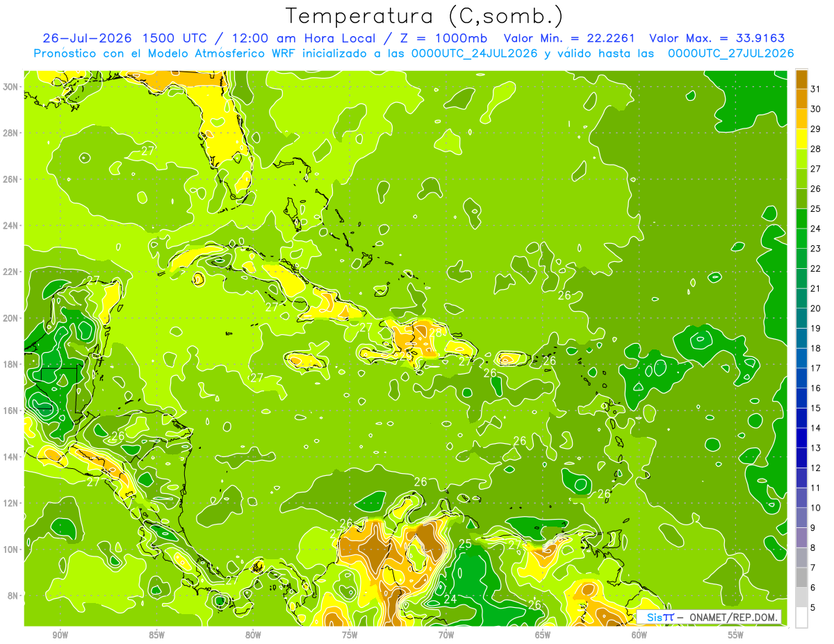834x644 pixels.
Task: Click "12:00 am Hora Local" in header
Action: coord(303,38)
